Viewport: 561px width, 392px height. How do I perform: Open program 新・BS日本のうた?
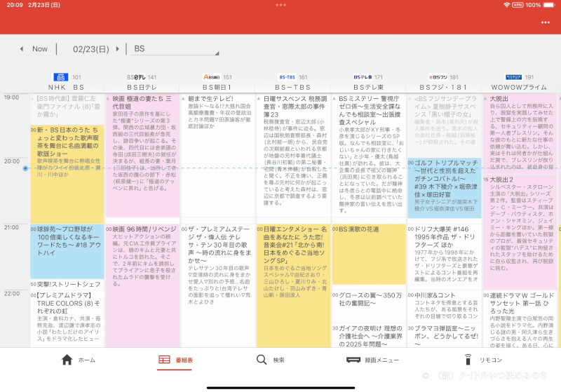[67, 174]
